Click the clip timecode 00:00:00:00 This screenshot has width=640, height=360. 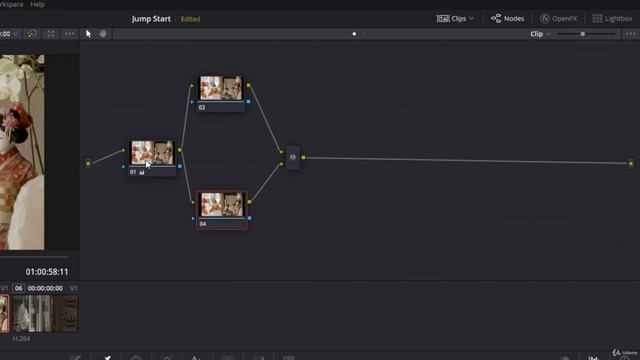(45, 288)
